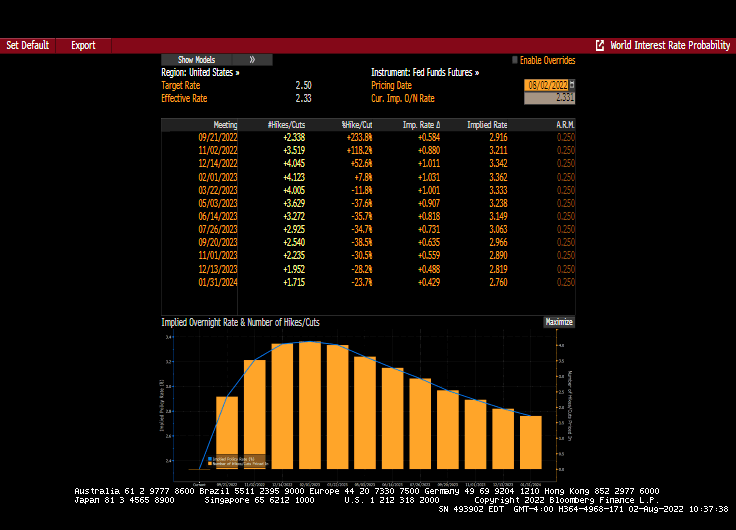The image size is (736, 530).
Task: Enable the Overrides checkbox
Action: pos(515,60)
